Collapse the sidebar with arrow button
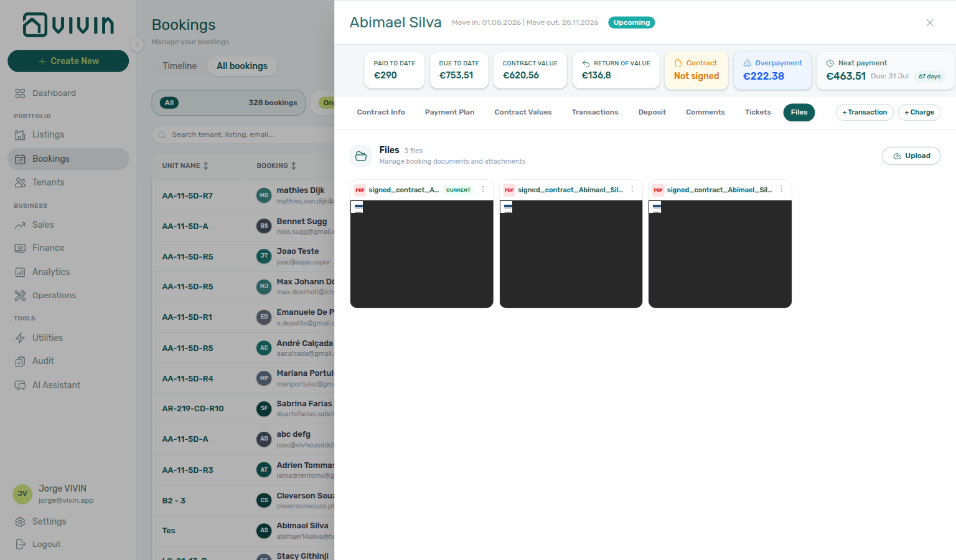Viewport: 956px width, 560px height. click(x=137, y=45)
